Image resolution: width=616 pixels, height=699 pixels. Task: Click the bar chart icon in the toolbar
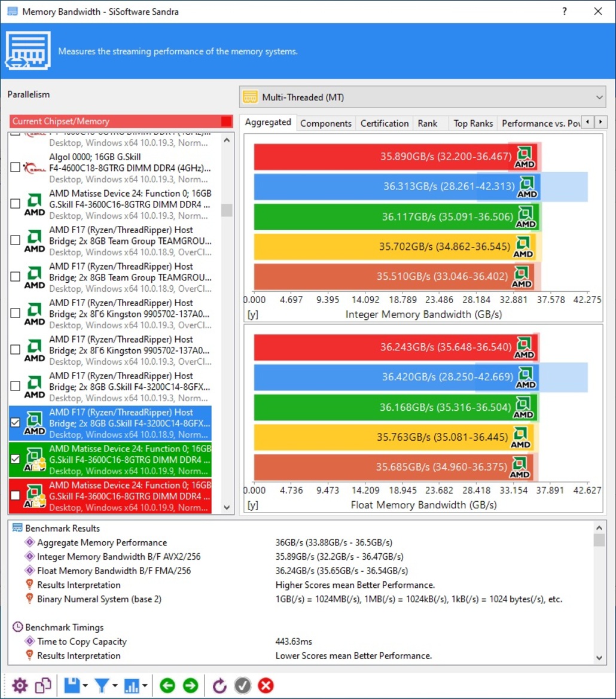132,686
